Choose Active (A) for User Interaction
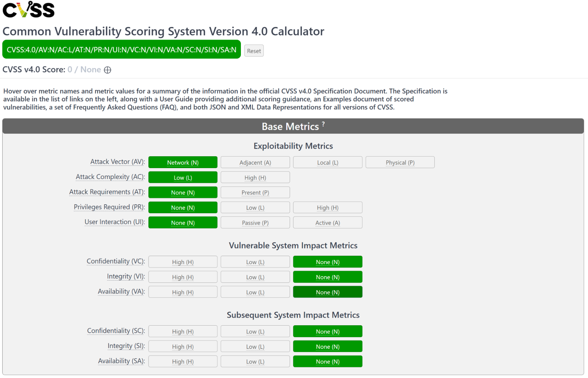This screenshot has height=378, width=588. coord(327,223)
